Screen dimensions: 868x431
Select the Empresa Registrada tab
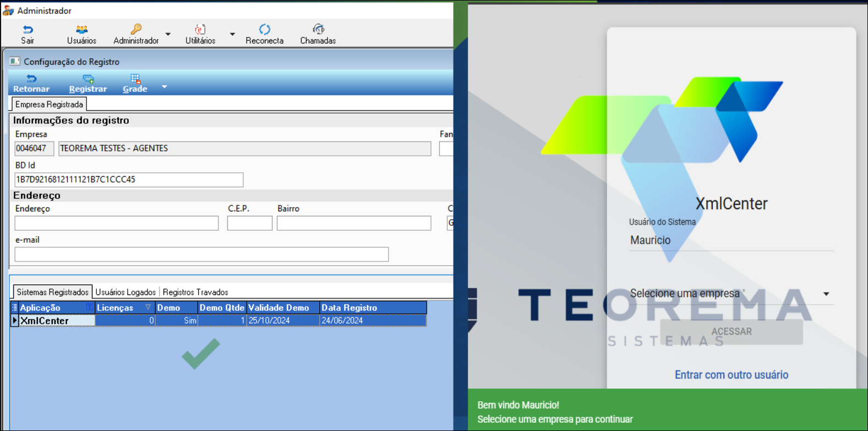click(x=49, y=105)
